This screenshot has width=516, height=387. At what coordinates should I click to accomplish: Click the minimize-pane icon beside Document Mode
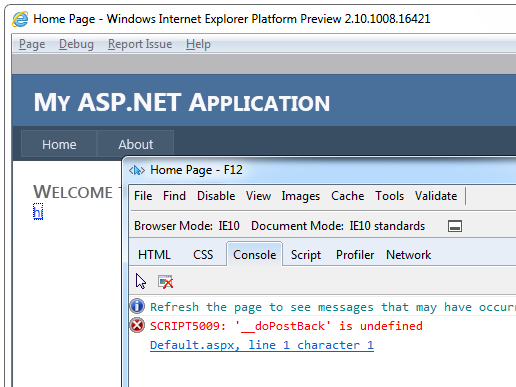(455, 226)
